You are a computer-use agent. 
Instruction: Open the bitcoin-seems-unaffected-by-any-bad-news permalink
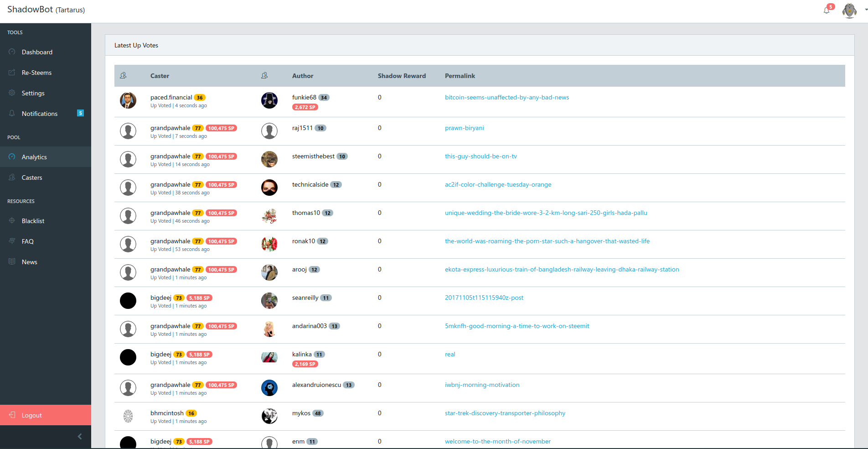click(506, 97)
